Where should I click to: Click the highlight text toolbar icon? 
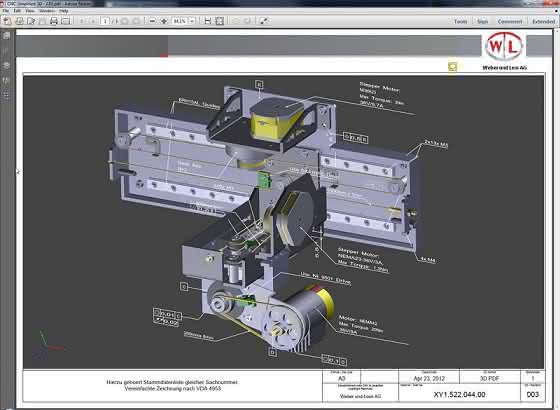coord(248,21)
